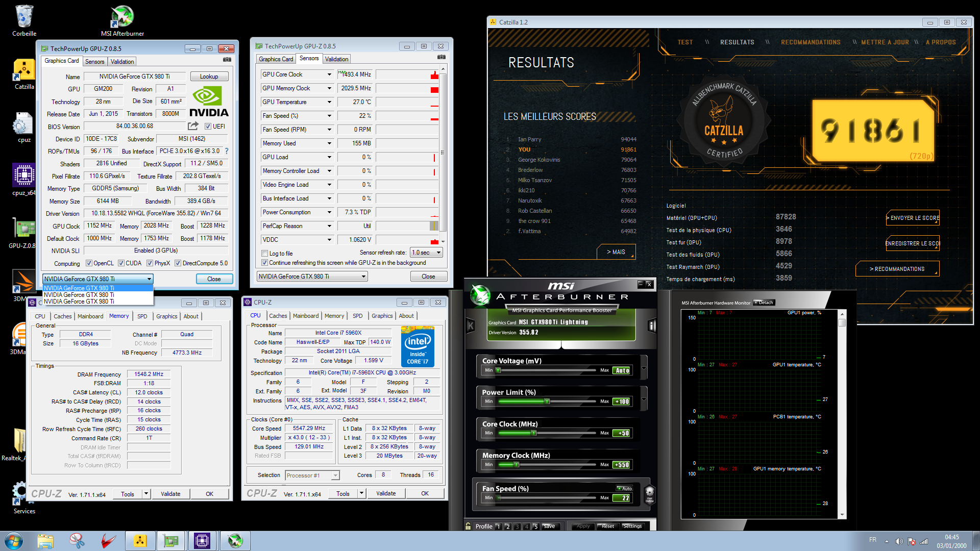The width and height of the screenshot is (980, 551).
Task: Switch to Catzilla in the taskbar
Action: (x=140, y=541)
